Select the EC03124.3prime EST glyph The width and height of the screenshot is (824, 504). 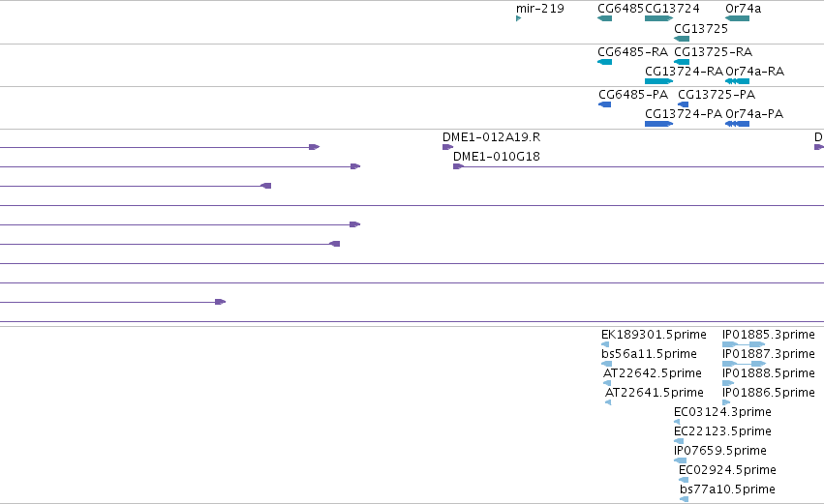click(x=677, y=422)
